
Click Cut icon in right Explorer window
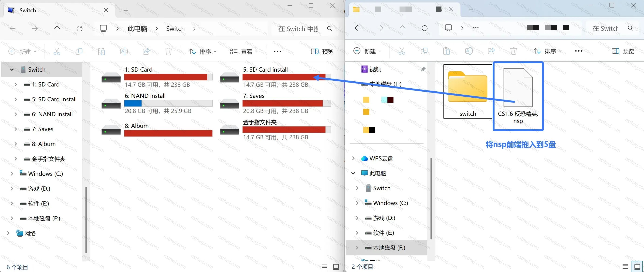(x=401, y=51)
